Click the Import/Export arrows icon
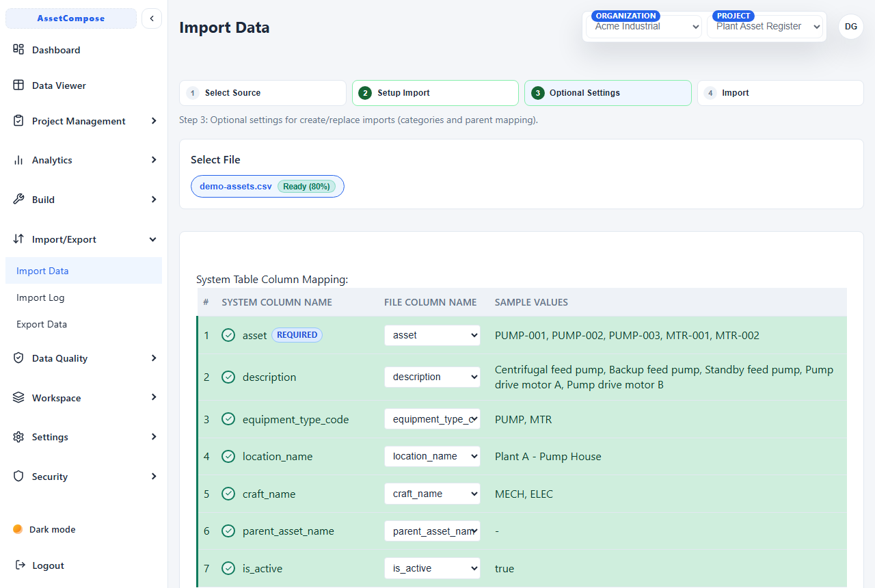The image size is (875, 588). pyautogui.click(x=18, y=239)
